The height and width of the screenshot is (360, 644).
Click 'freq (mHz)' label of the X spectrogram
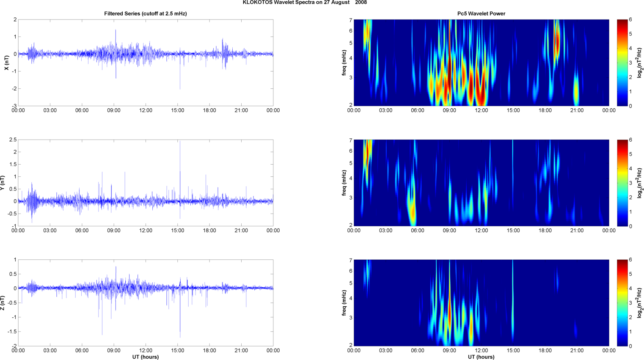344,63
